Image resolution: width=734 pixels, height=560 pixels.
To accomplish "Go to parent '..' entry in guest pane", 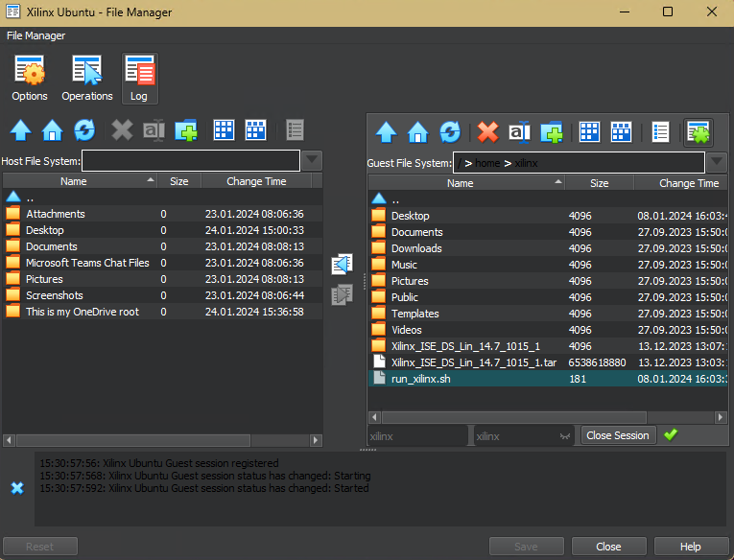I will (x=548, y=199).
